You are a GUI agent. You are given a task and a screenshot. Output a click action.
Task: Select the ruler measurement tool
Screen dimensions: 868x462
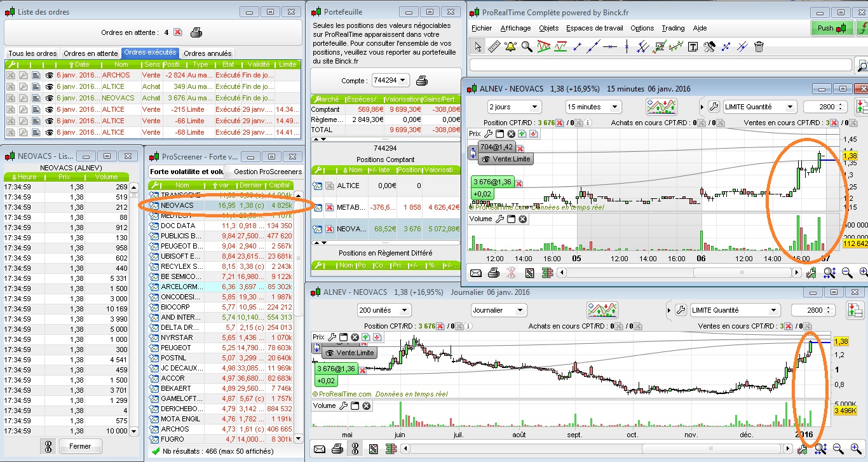coord(494,46)
